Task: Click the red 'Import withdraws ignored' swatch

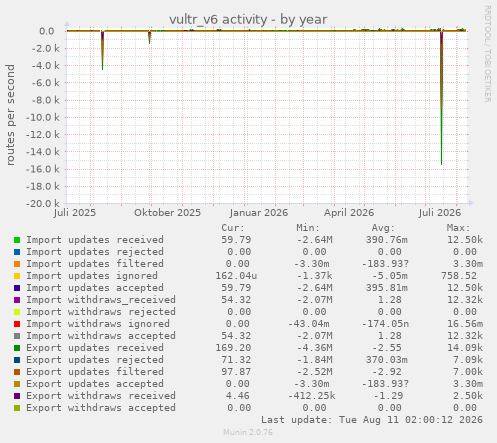Action: [x=17, y=324]
